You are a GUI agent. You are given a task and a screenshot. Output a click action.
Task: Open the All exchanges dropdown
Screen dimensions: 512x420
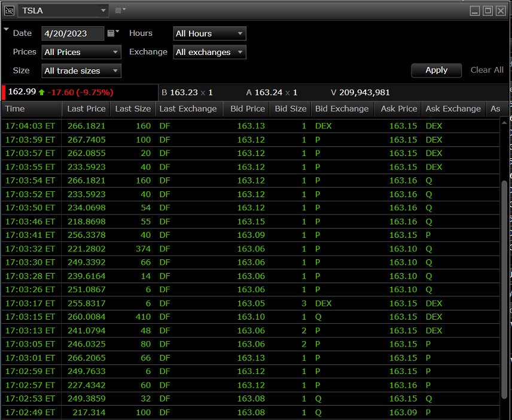pyautogui.click(x=209, y=52)
